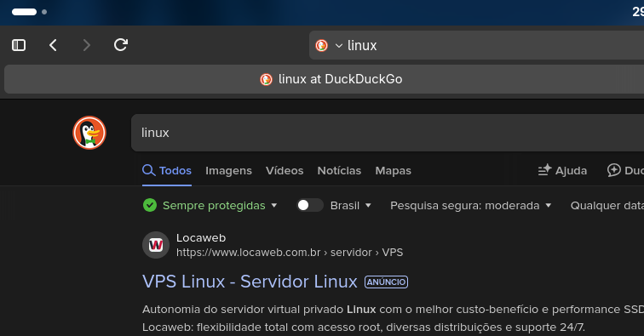Focus the address bar containing linux

point(476,45)
